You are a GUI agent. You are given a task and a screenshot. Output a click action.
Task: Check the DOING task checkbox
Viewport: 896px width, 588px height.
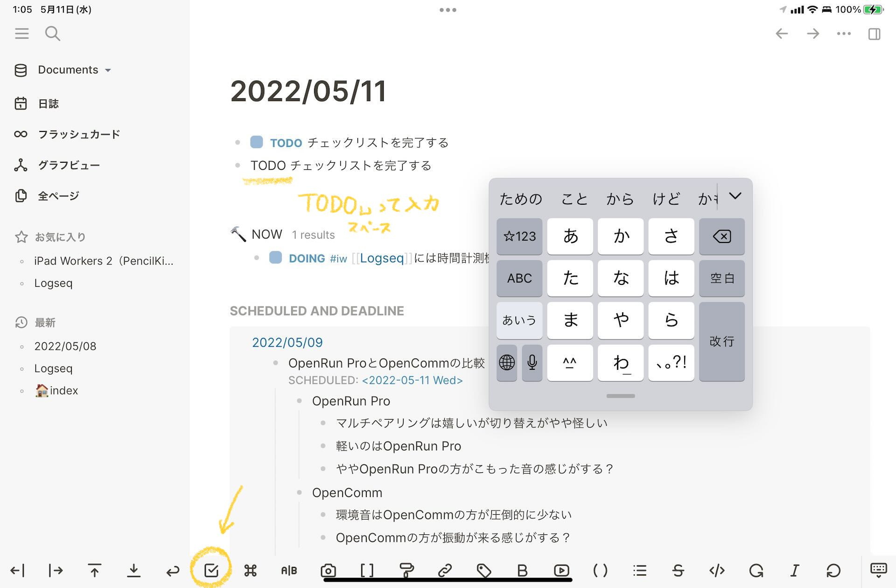[275, 258]
